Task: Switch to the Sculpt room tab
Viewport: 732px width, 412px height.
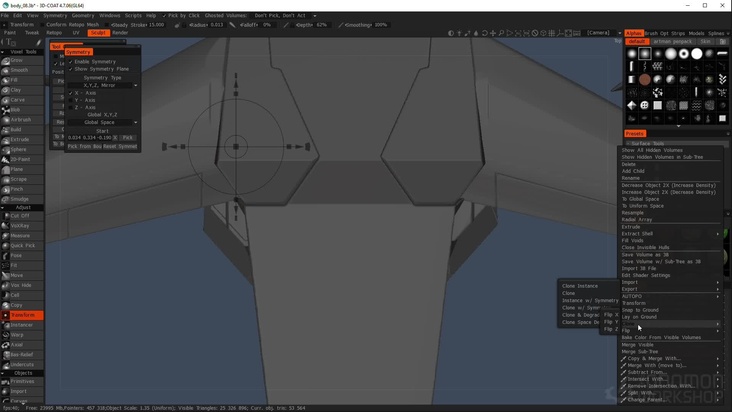Action: click(99, 33)
